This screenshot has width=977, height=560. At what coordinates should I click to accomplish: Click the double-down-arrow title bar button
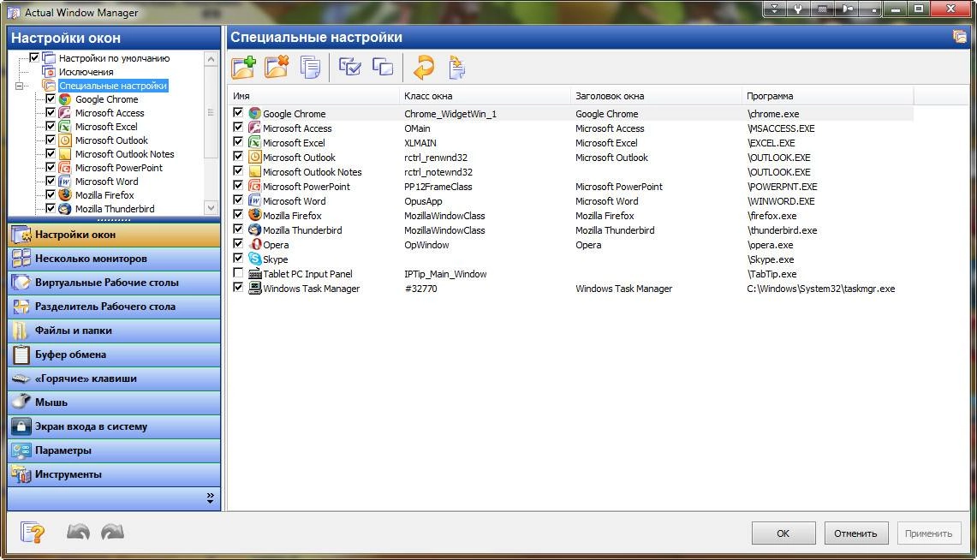[x=775, y=9]
